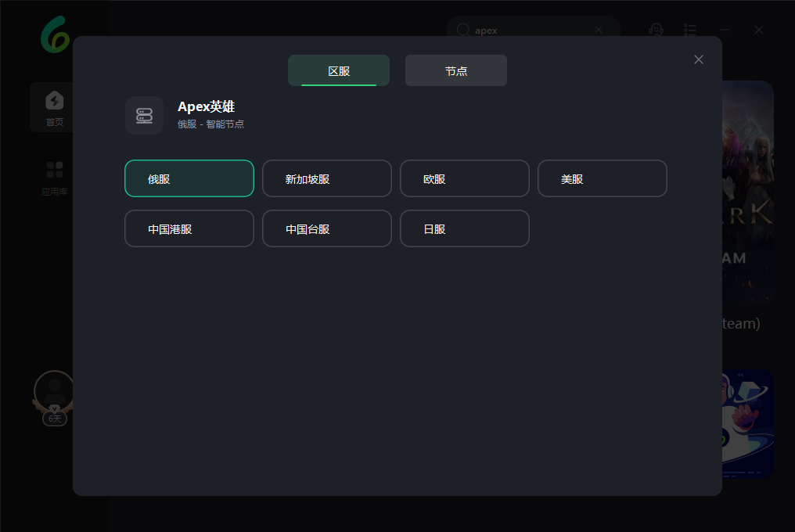Screen dimensions: 795x532
Task: Pick the 中国台服 region
Action: 327,228
